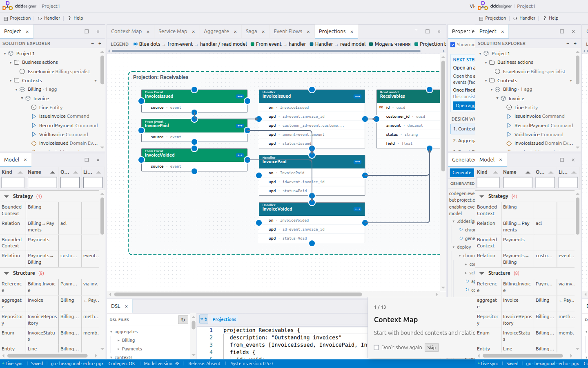
Task: Click the plus icon in left Solution Explorer header
Action: [100, 43]
